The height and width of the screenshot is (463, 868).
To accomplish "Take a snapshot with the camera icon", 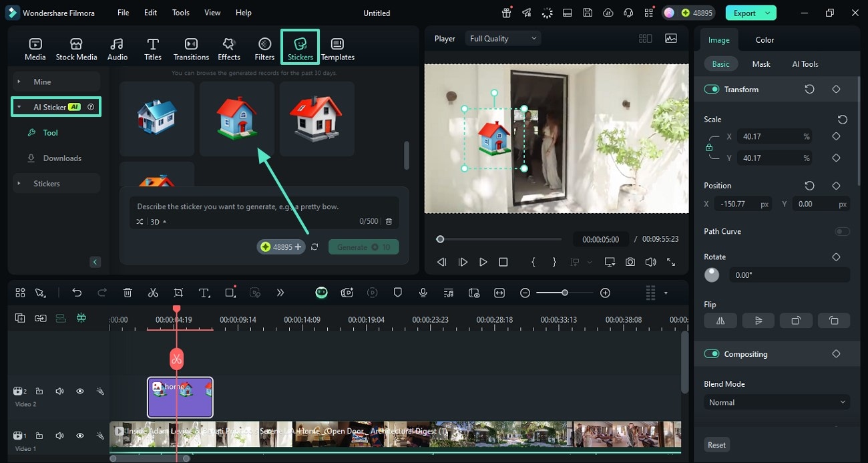I will (630, 262).
